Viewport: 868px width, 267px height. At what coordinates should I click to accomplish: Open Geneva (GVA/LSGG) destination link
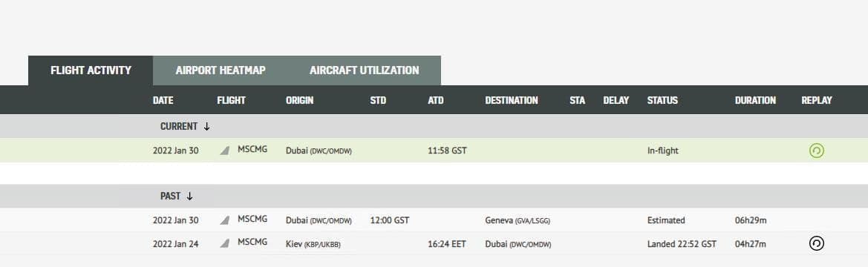517,220
